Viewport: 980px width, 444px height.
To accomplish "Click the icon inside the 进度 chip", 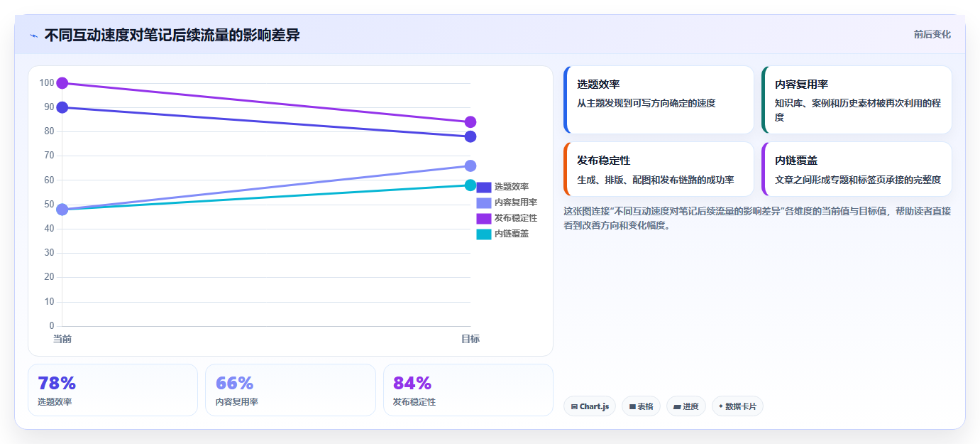I will [x=677, y=407].
